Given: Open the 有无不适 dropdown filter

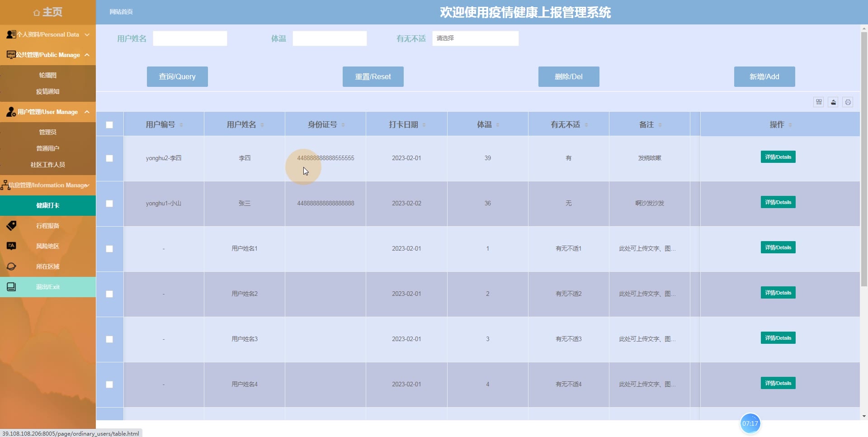Looking at the screenshot, I should [475, 38].
